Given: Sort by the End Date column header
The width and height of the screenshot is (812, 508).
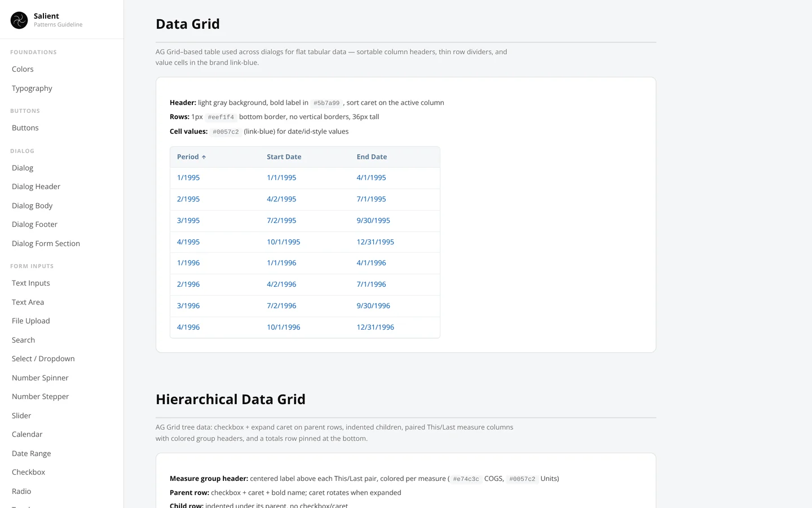Looking at the screenshot, I should coord(372,157).
